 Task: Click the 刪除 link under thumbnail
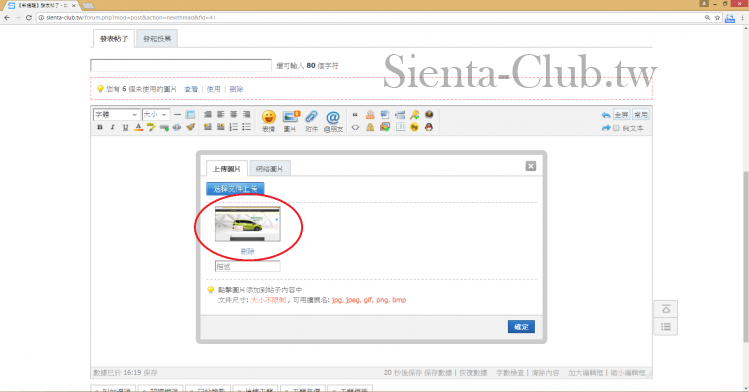[247, 252]
